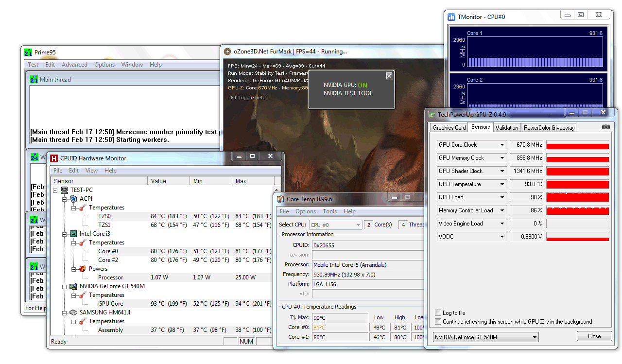
Task: Click the thermometer icon under ACPI
Action: (82, 208)
